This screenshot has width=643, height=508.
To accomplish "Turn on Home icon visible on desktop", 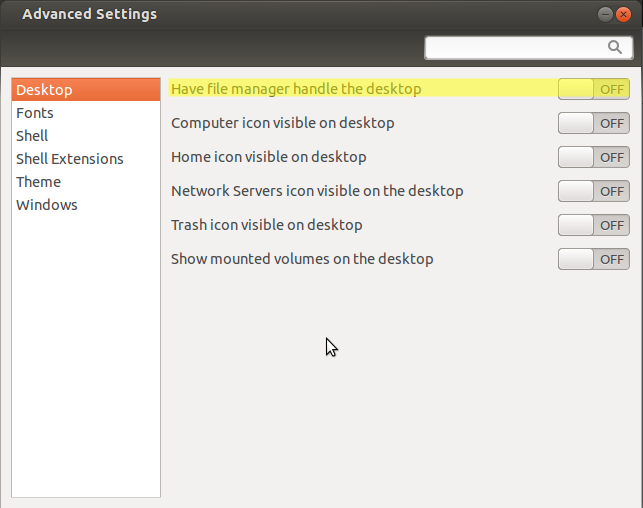I will coord(593,157).
